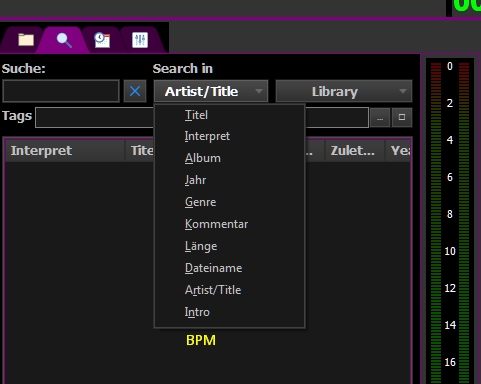Click the Suche search input field

pos(61,91)
